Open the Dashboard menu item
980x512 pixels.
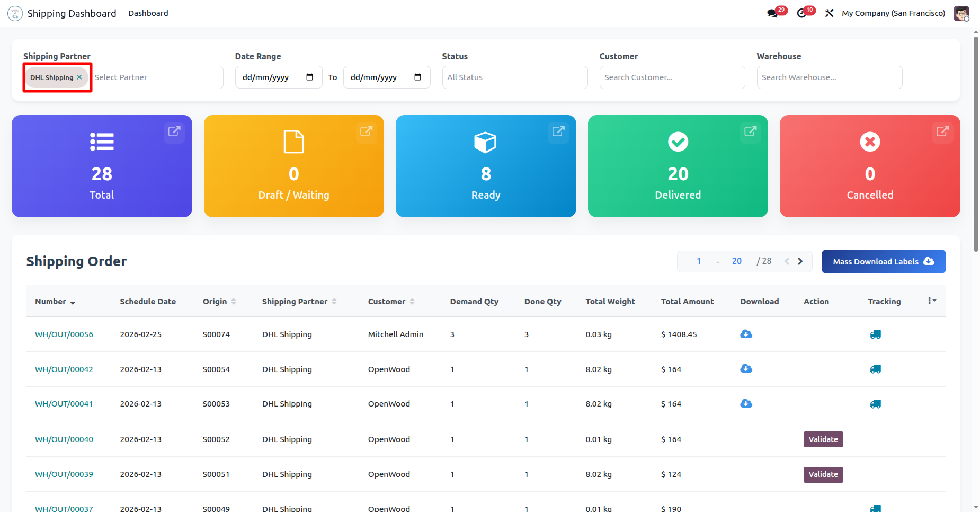pos(148,13)
